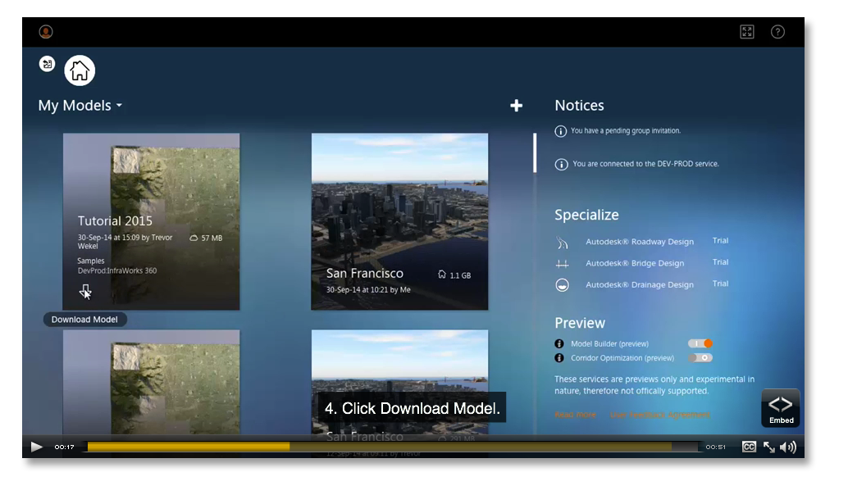Open the Read more link
The image size is (848, 504).
point(575,415)
